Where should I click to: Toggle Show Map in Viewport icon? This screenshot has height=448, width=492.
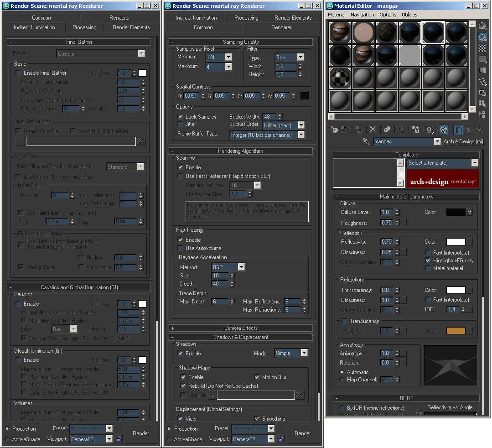[444, 130]
